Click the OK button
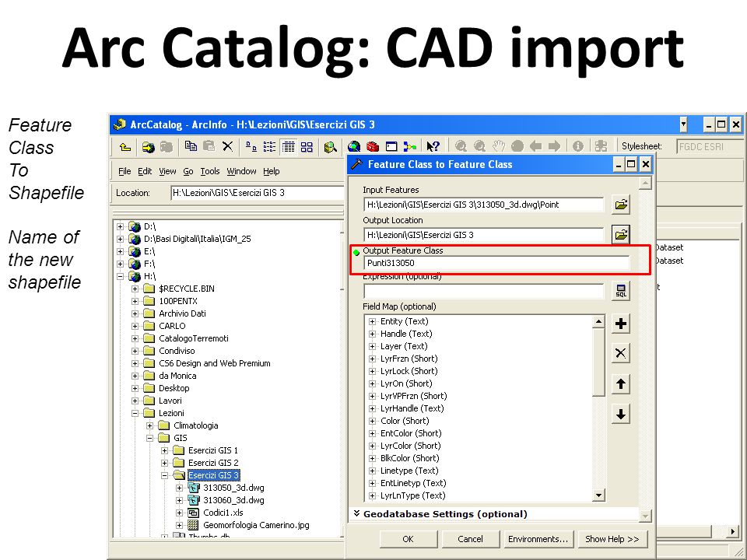Viewport: 747px width, 560px height. (x=408, y=539)
